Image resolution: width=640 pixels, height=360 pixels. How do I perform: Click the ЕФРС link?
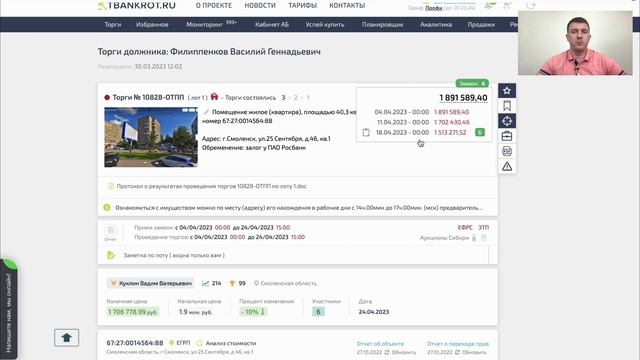465,227
